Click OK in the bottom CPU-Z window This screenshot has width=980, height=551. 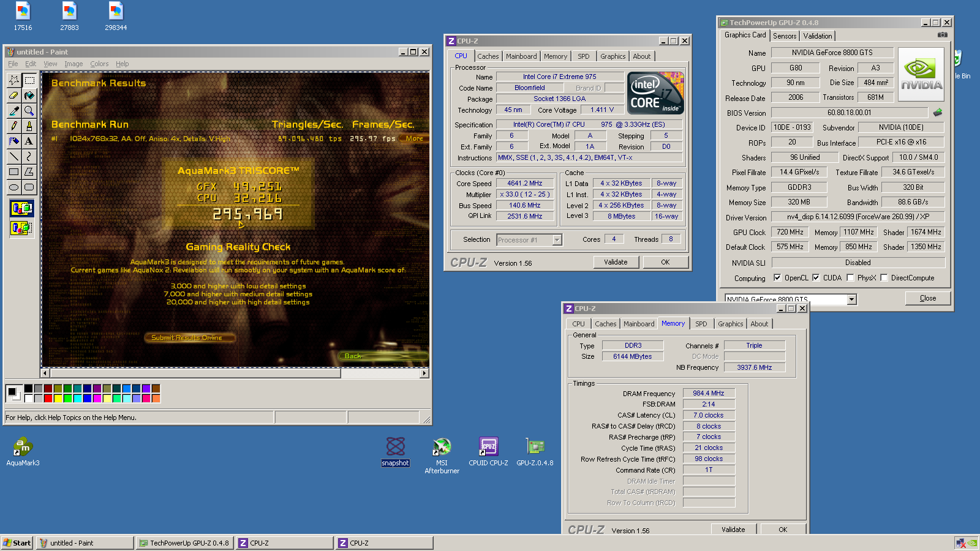pyautogui.click(x=783, y=530)
